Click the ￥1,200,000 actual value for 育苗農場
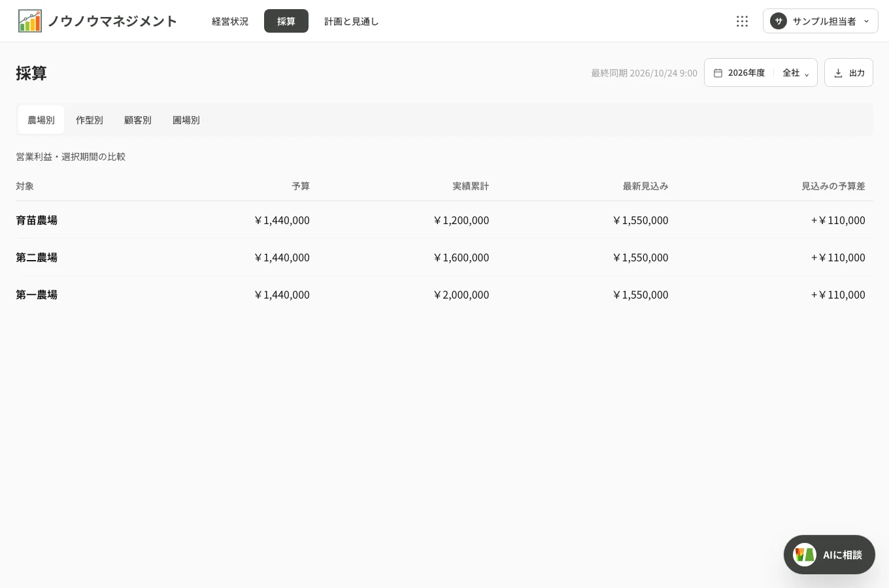889x588 pixels. pyautogui.click(x=461, y=220)
